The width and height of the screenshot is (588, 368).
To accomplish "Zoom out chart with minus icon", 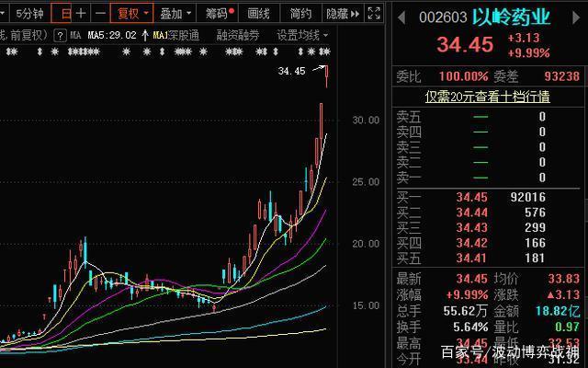I will (x=100, y=14).
